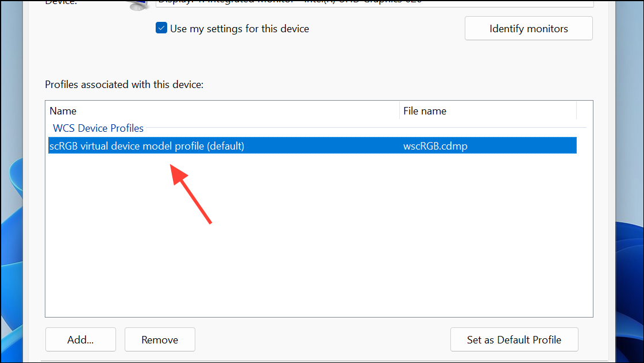Click the 'Use my settings' label text

click(240, 29)
